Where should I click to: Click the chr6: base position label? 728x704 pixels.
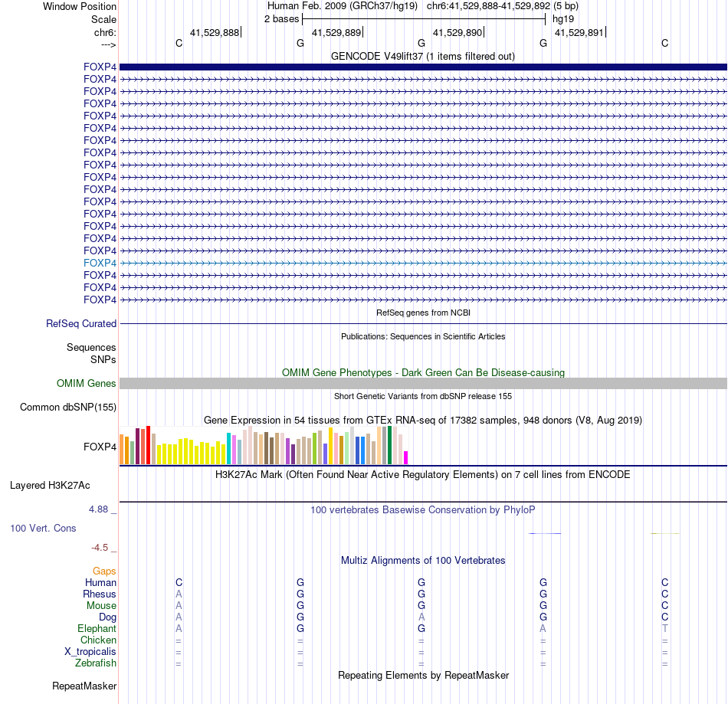point(105,32)
